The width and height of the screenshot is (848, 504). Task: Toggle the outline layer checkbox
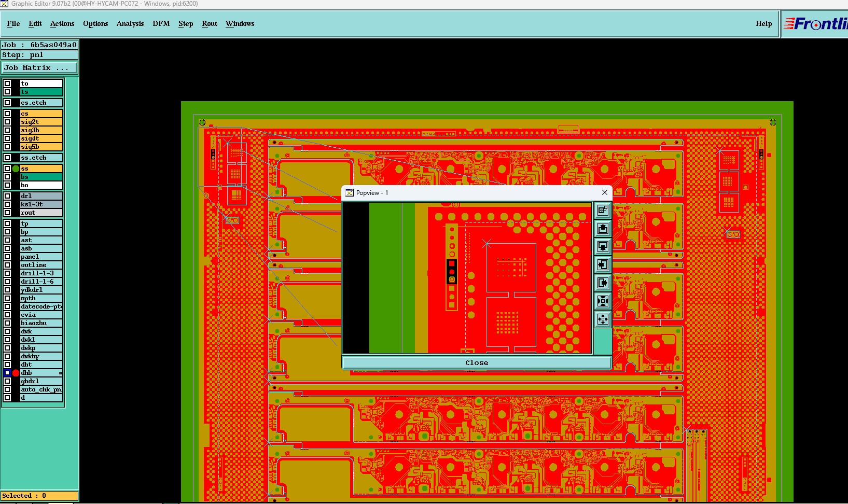7,265
